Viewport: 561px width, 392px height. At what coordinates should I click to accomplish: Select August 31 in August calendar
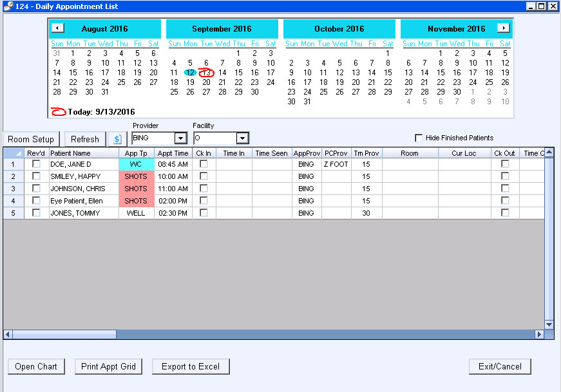[x=105, y=92]
